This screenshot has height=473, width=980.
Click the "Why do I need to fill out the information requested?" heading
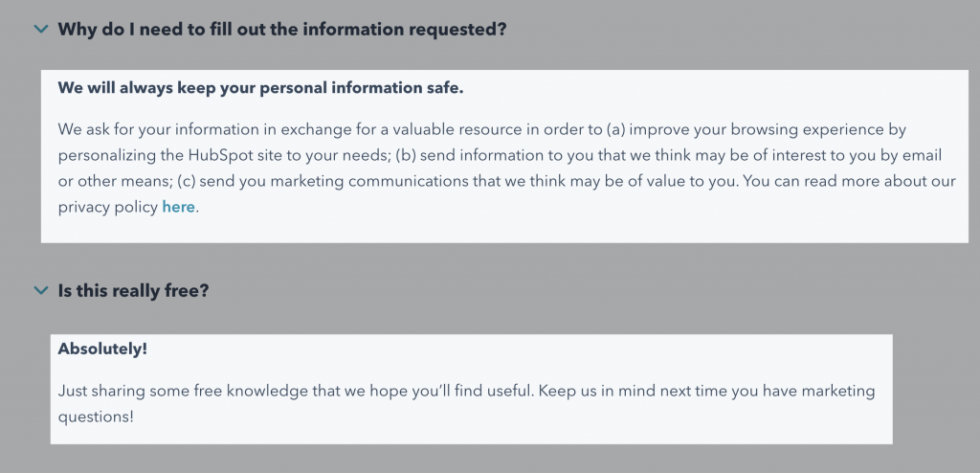[282, 30]
